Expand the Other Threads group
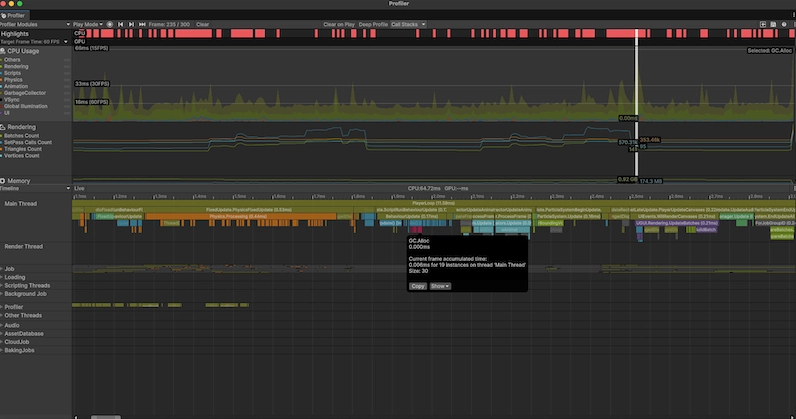The height and width of the screenshot is (419, 796). coord(2,315)
